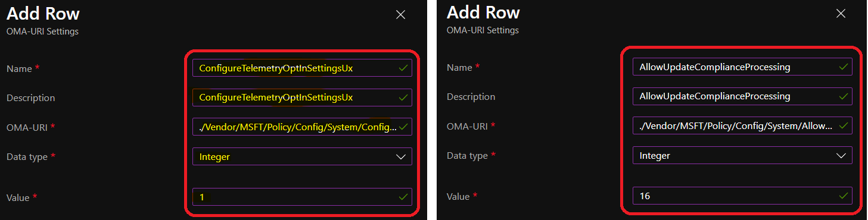This screenshot has height=220, width=868.
Task: Click the Name field containing AllowUpdateComplianceProcessing
Action: tap(742, 67)
